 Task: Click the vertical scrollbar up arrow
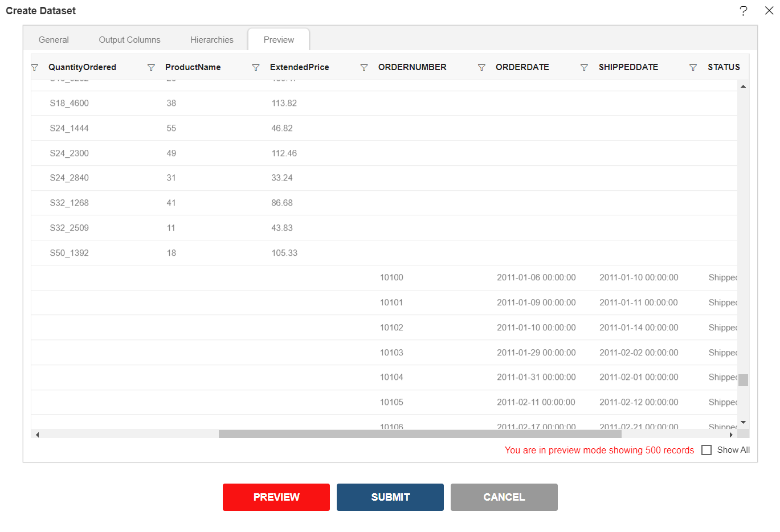point(743,86)
